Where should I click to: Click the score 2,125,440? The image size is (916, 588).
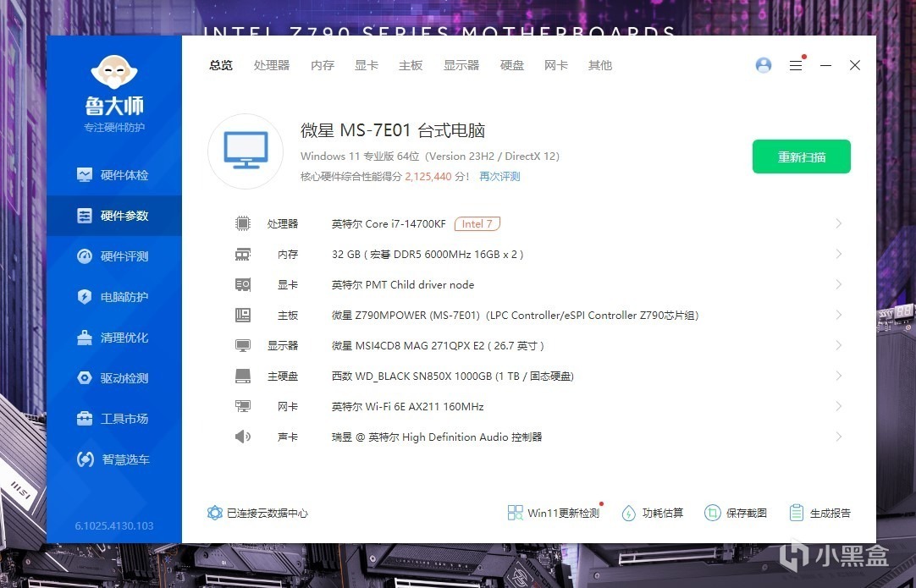click(428, 176)
